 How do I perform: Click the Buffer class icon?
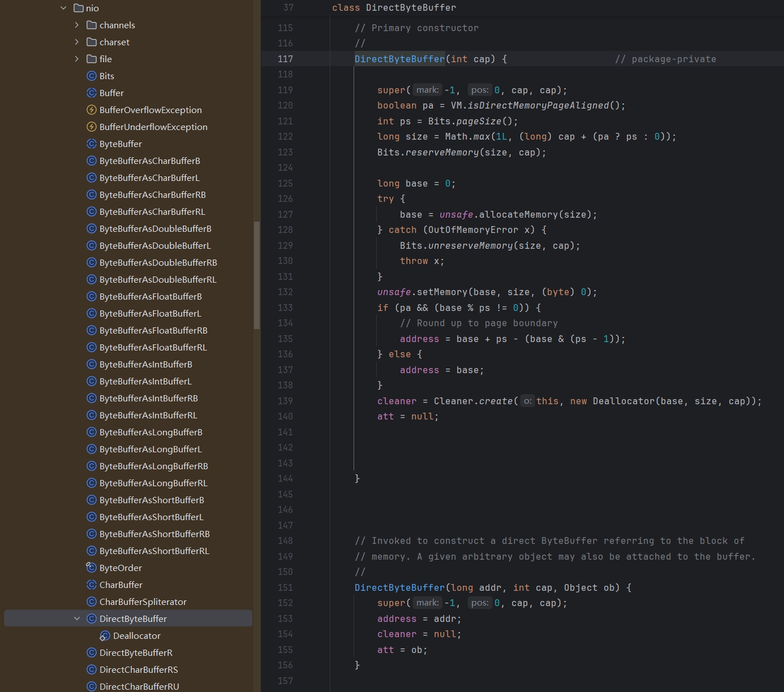click(x=92, y=93)
